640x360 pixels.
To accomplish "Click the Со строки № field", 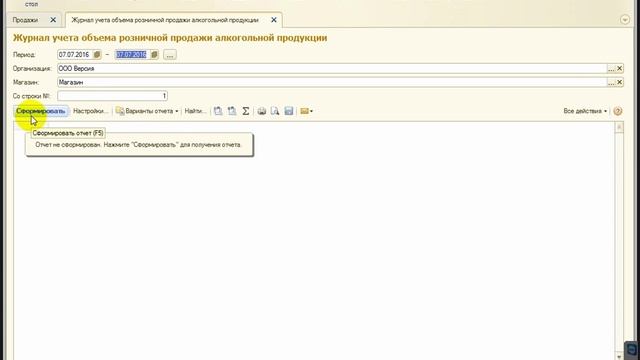I will pyautogui.click(x=112, y=96).
